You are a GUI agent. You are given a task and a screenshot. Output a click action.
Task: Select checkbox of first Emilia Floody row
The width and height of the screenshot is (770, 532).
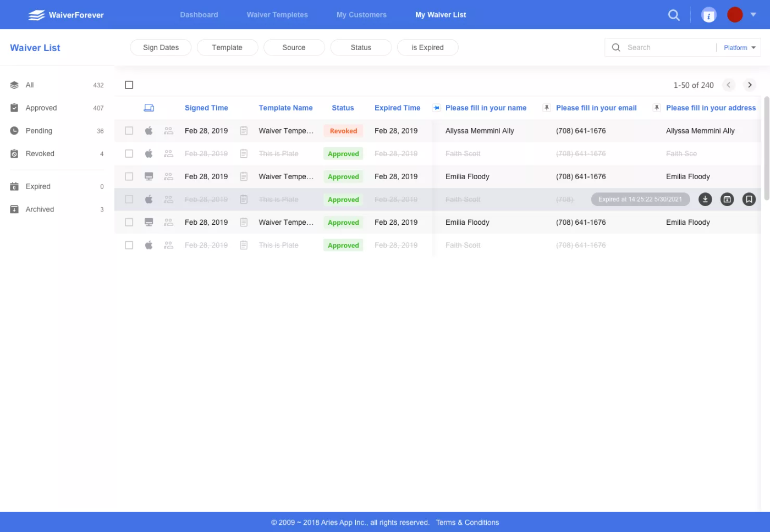click(129, 176)
